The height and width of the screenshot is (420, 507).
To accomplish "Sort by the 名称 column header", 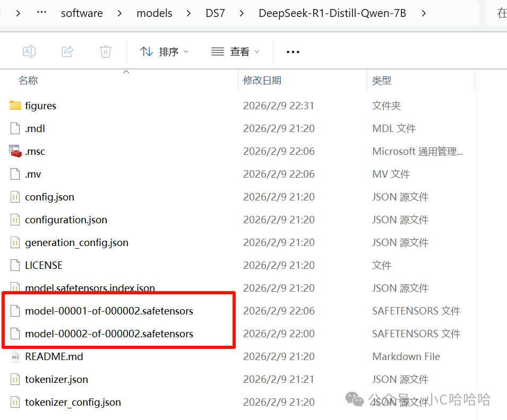I will (x=28, y=80).
